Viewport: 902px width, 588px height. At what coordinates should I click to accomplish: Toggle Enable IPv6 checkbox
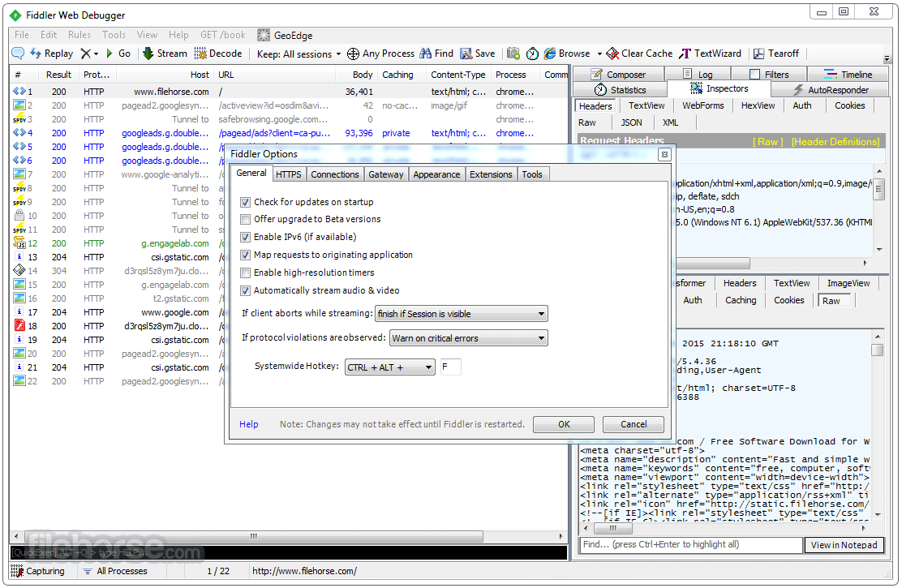(246, 237)
